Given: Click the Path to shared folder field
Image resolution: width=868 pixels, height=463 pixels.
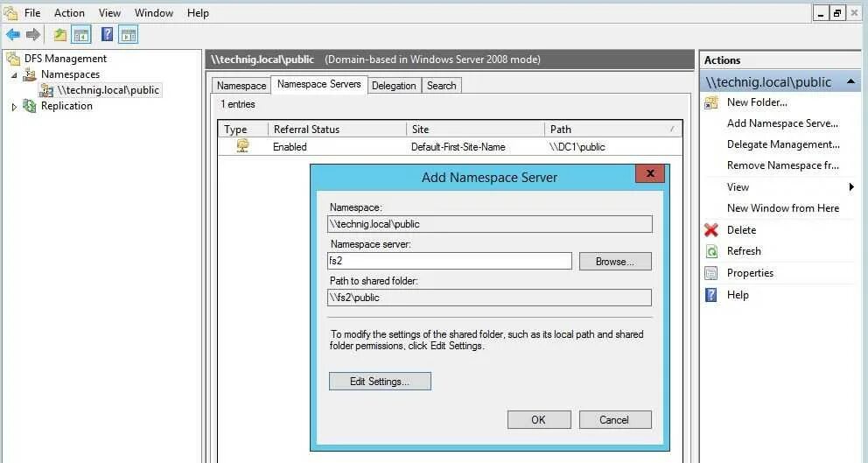Looking at the screenshot, I should tap(489, 298).
